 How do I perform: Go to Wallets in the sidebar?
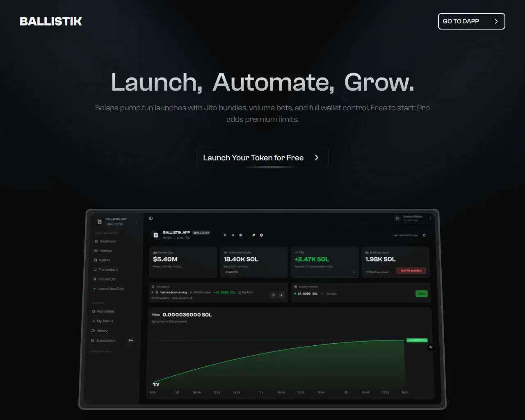click(x=102, y=260)
